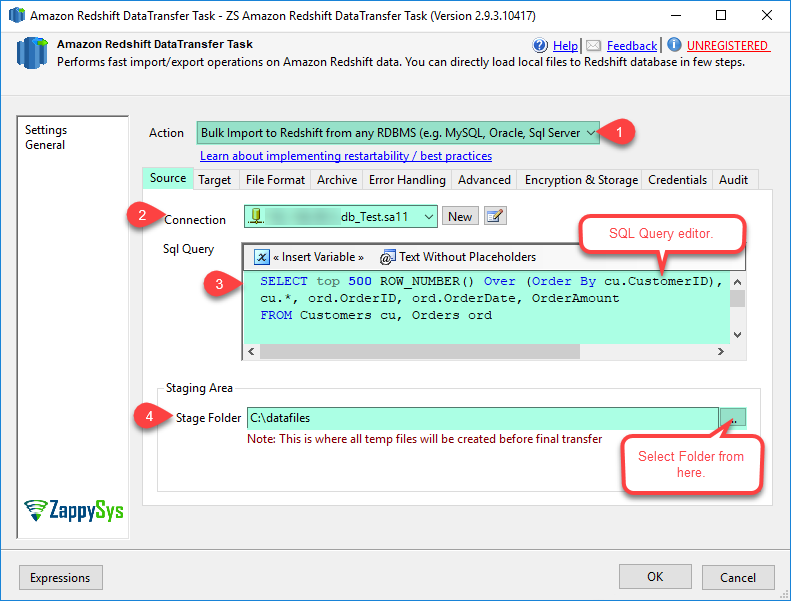This screenshot has width=791, height=601.
Task: Click the title bar application icon
Action: [x=17, y=15]
